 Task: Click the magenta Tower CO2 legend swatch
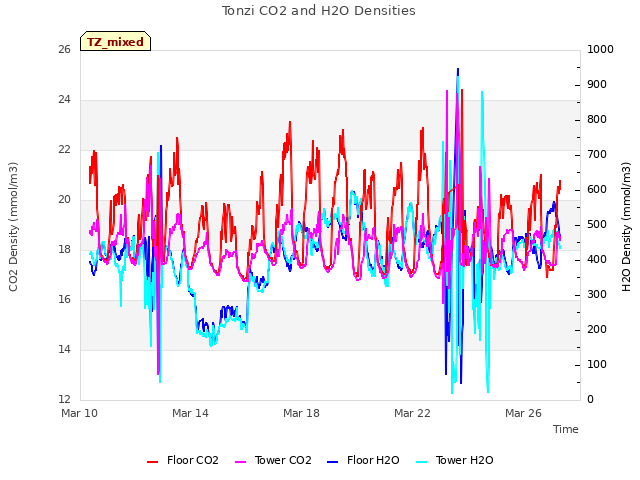[x=241, y=462]
